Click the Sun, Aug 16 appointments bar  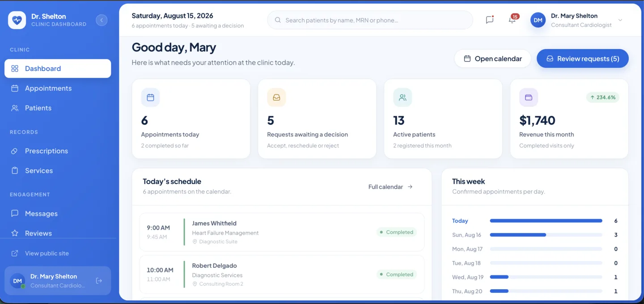[546, 235]
